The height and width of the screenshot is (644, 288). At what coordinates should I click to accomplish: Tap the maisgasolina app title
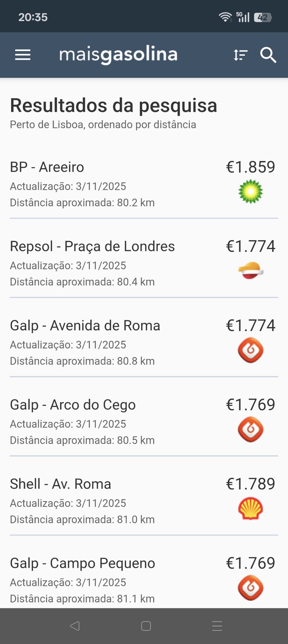[118, 55]
